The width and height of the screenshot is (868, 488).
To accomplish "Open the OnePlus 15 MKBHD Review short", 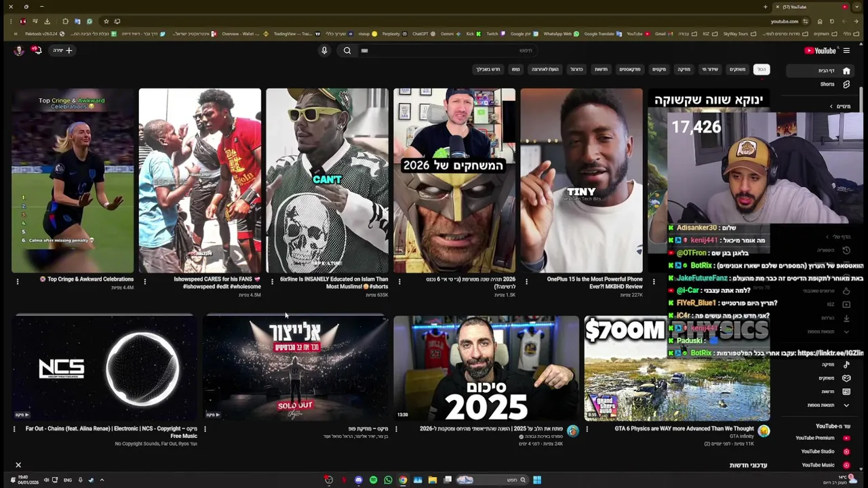I will pos(582,180).
